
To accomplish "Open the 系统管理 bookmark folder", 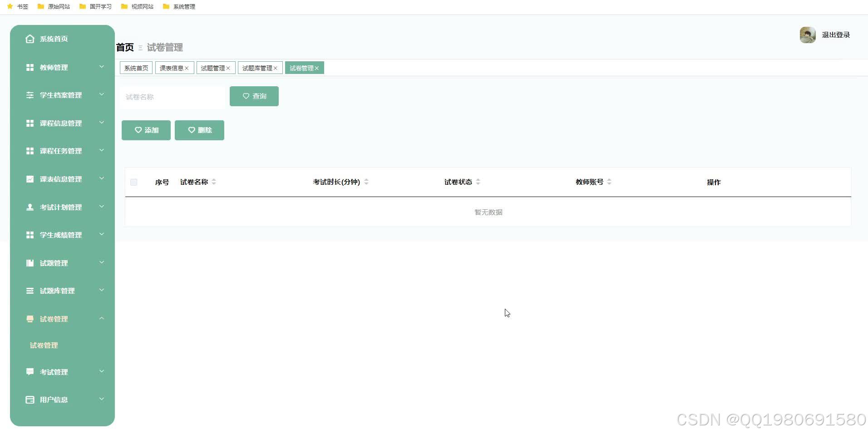I will 179,6.
